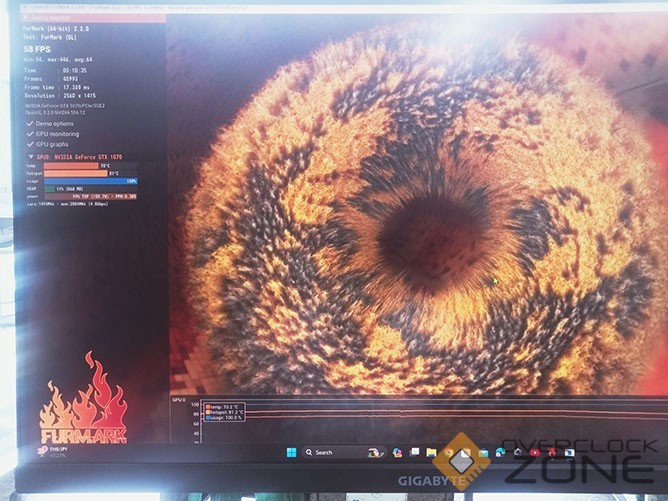The height and width of the screenshot is (501, 668).
Task: Click the min, max, avg FPS line
Action: pyautogui.click(x=58, y=60)
